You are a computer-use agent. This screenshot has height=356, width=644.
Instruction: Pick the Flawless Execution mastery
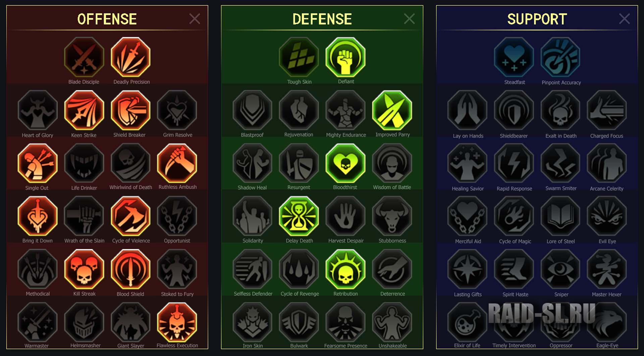pos(177,322)
